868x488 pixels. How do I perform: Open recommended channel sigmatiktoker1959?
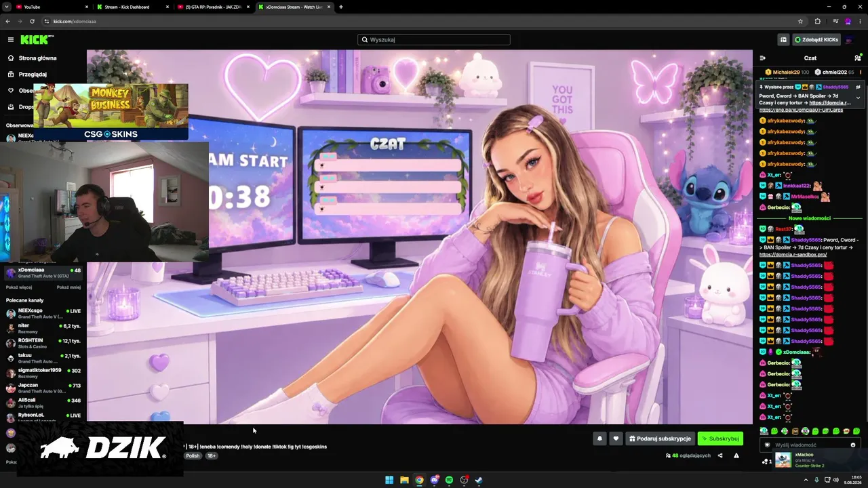coord(43,373)
